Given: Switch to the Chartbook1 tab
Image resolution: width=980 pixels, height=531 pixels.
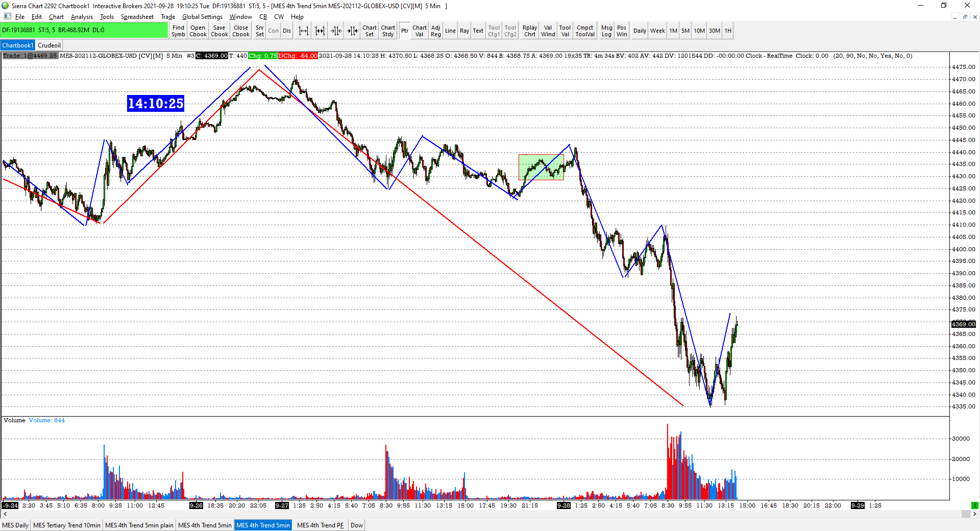Looking at the screenshot, I should pos(17,45).
